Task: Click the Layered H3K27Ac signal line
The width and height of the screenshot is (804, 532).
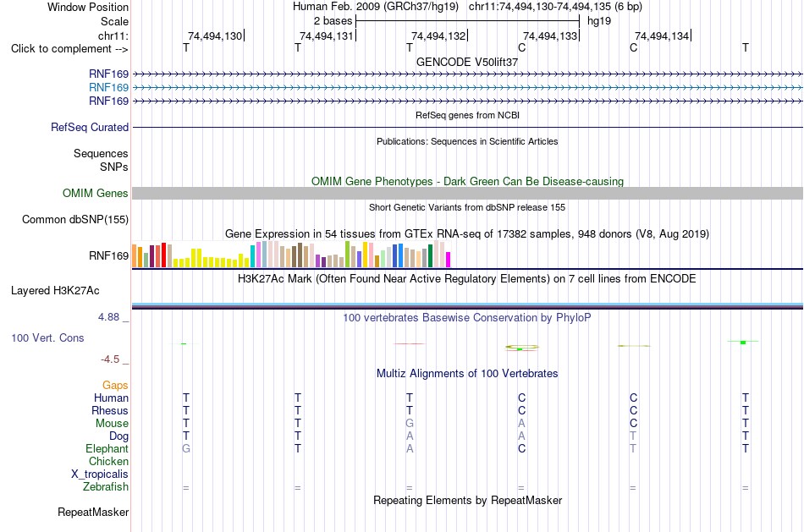Action: click(x=467, y=306)
